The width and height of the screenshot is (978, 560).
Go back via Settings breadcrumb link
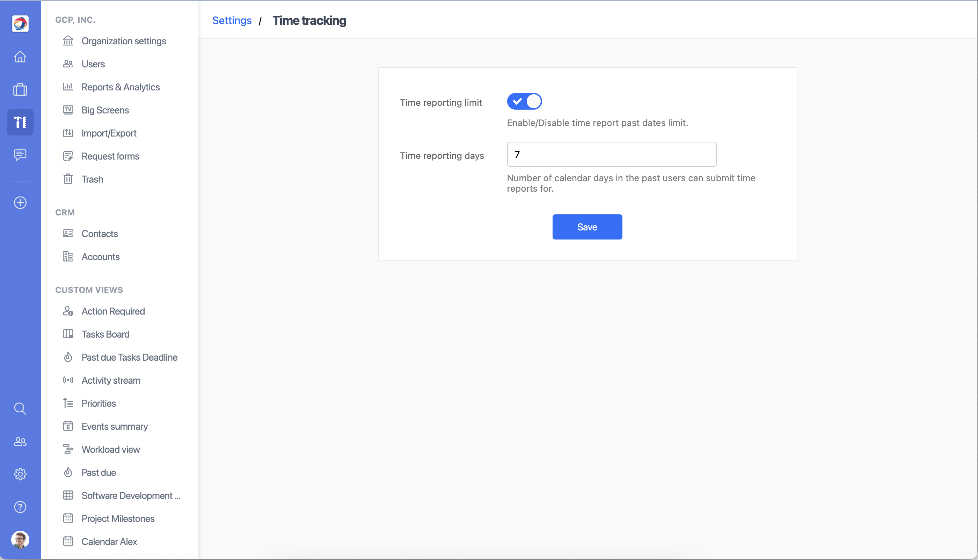[232, 21]
